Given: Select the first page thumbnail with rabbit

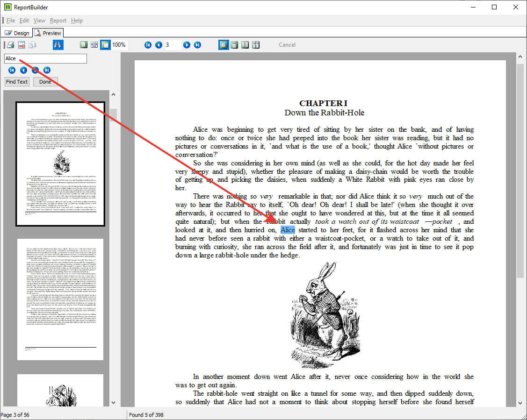Looking at the screenshot, I should coord(60,164).
